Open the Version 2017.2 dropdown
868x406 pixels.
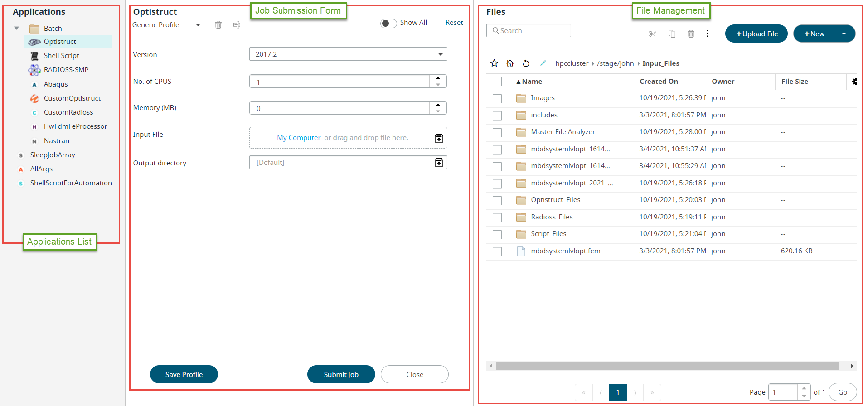(x=348, y=54)
